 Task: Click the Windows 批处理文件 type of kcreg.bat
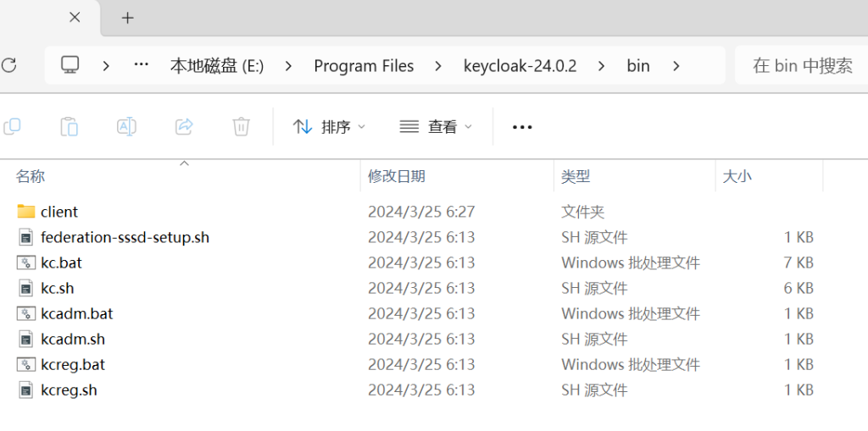tap(631, 365)
